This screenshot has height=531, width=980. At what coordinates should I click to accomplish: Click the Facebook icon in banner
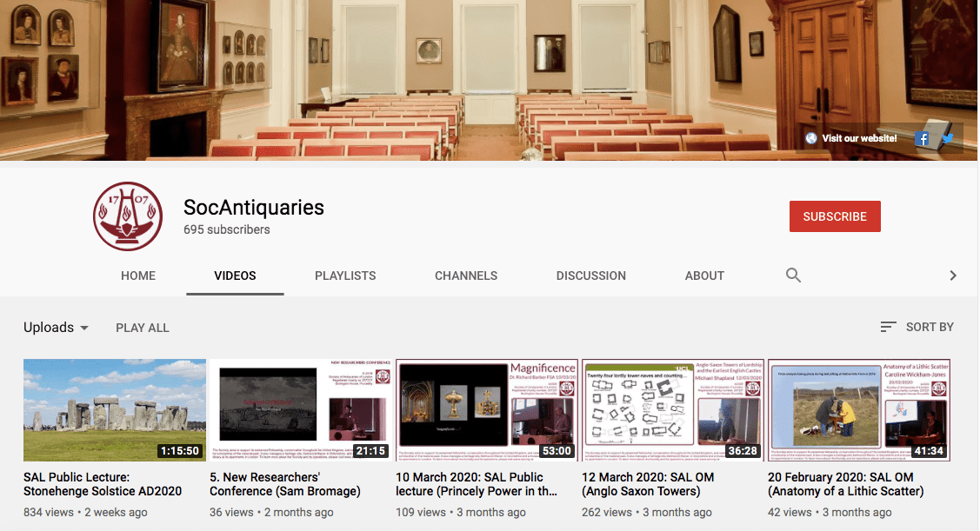tap(923, 138)
